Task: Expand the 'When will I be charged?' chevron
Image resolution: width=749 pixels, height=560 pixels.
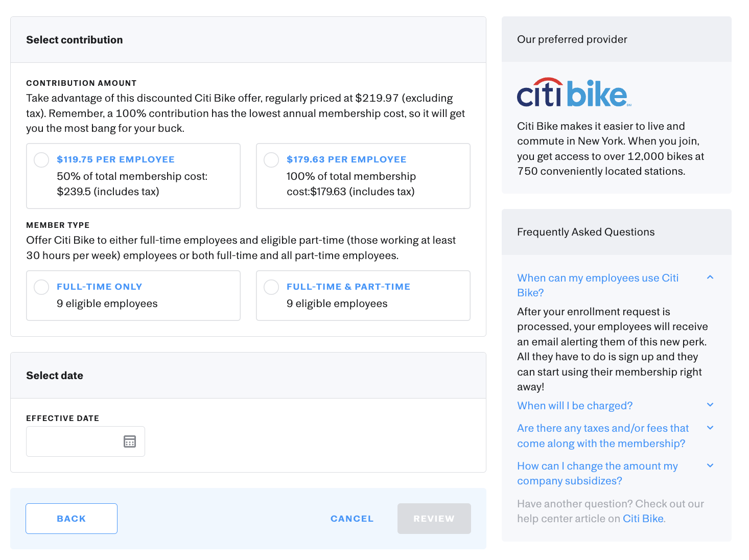Action: pos(710,405)
